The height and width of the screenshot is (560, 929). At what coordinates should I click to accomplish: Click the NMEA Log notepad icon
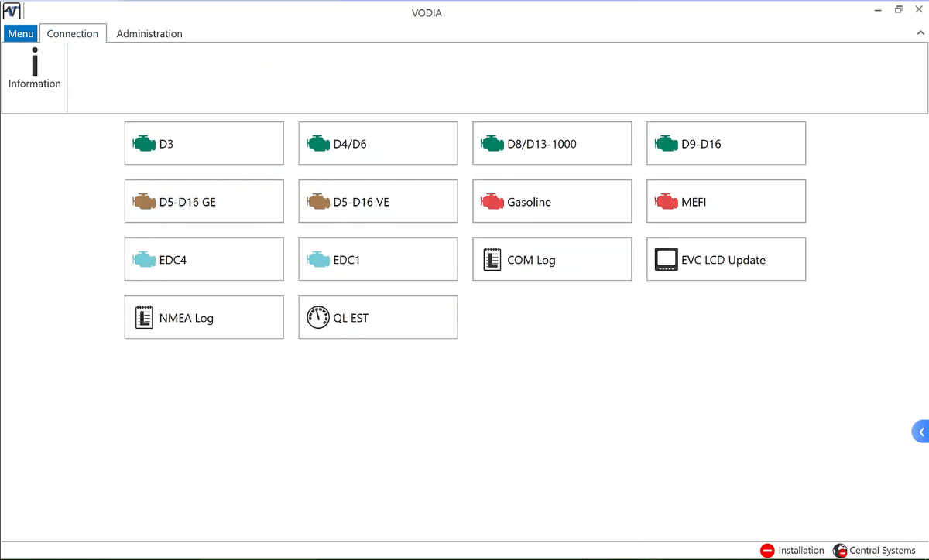pyautogui.click(x=143, y=318)
